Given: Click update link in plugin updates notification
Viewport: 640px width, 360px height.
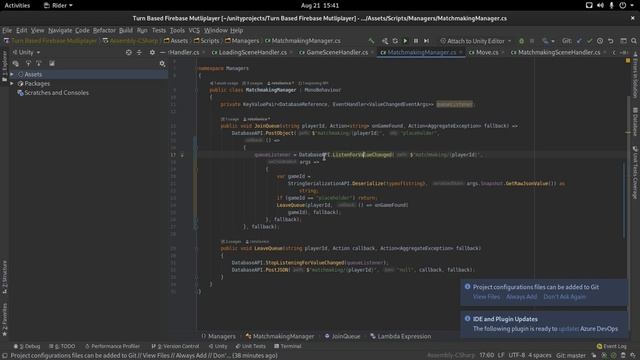Looking at the screenshot, I should point(568,329).
